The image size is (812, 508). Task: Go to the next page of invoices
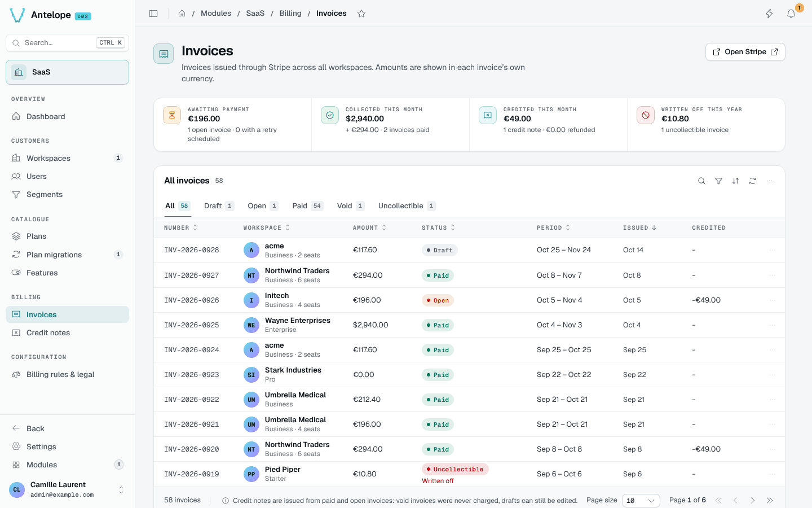752,501
